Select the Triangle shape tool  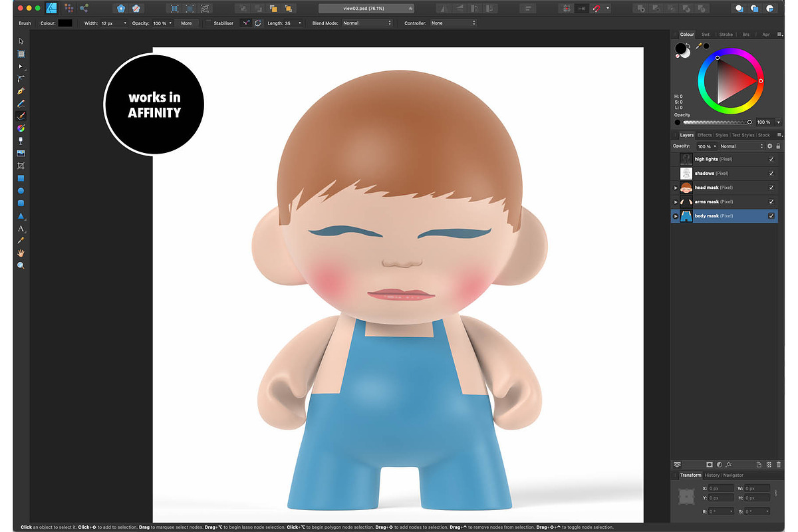[21, 215]
